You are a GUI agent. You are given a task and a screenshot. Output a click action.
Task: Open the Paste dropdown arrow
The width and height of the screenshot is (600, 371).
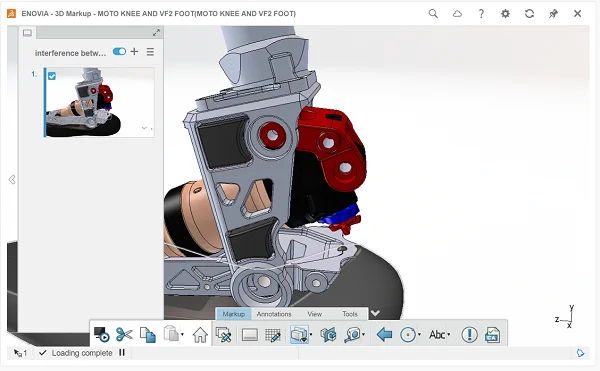(182, 335)
